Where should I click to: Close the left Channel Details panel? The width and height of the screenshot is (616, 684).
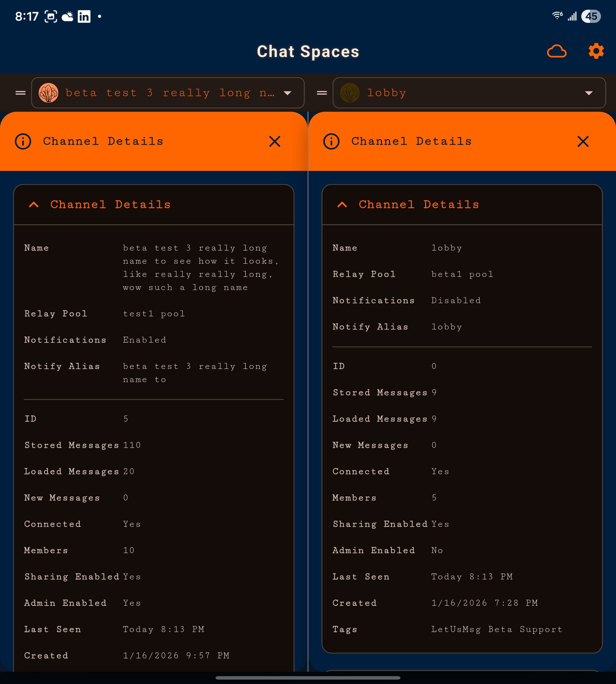tap(275, 141)
